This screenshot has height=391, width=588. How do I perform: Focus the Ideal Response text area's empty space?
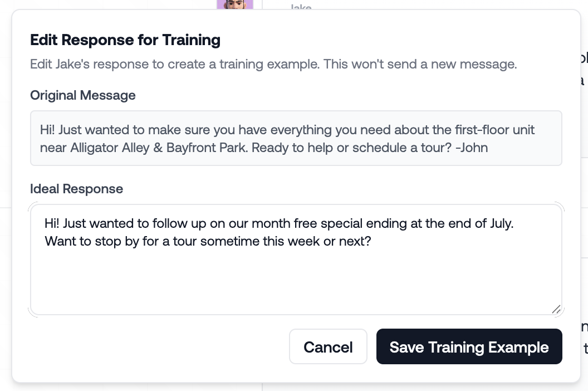296,281
